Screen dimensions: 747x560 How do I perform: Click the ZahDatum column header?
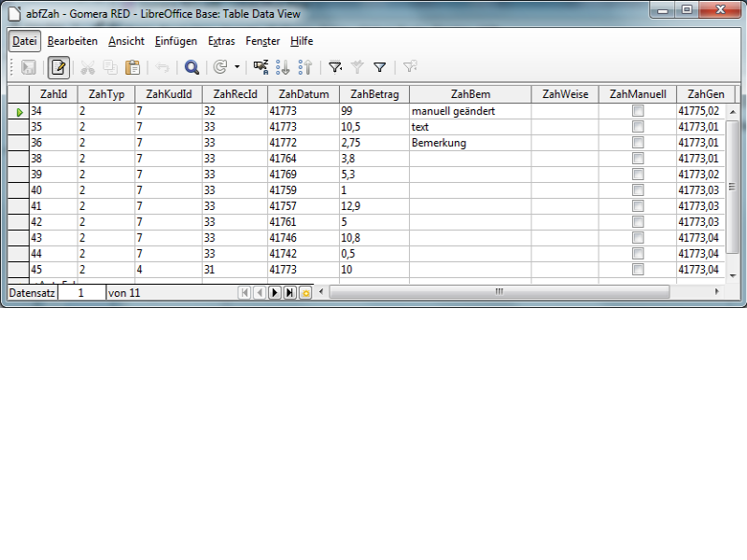[303, 94]
